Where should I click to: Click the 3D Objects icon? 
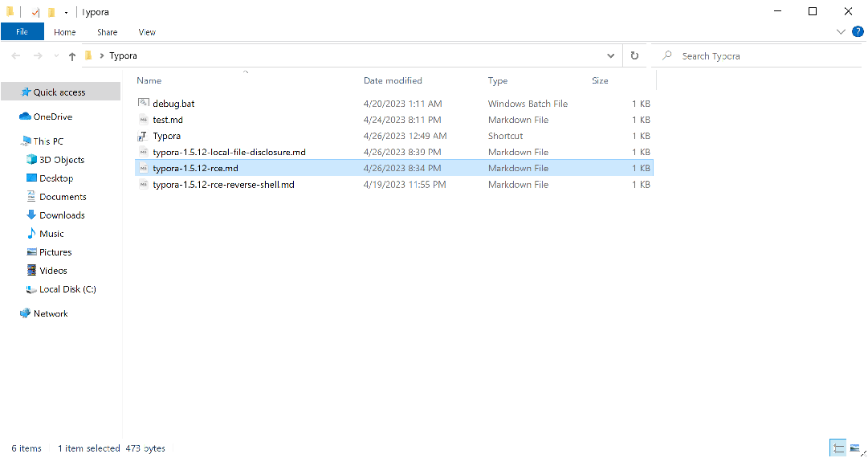click(31, 160)
